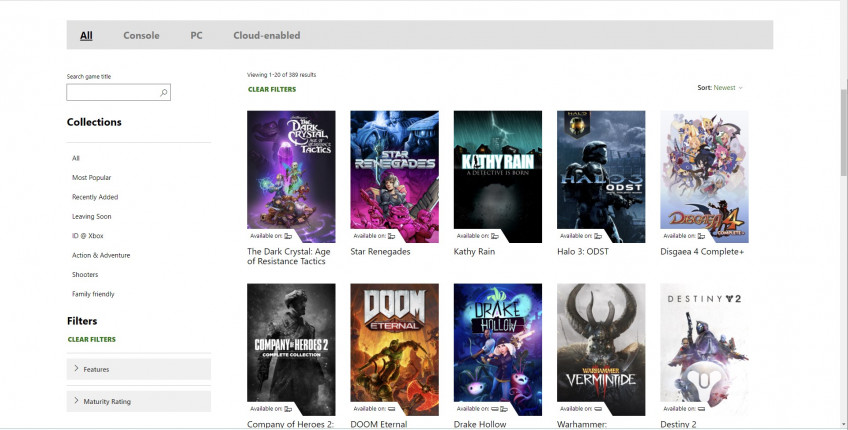Click console icon under Warhammer Vermintide cover
Image resolution: width=848 pixels, height=430 pixels.
coord(598,409)
